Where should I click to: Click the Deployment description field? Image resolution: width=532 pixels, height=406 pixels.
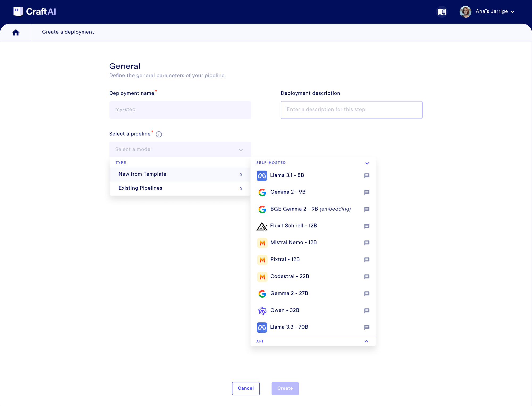(352, 110)
